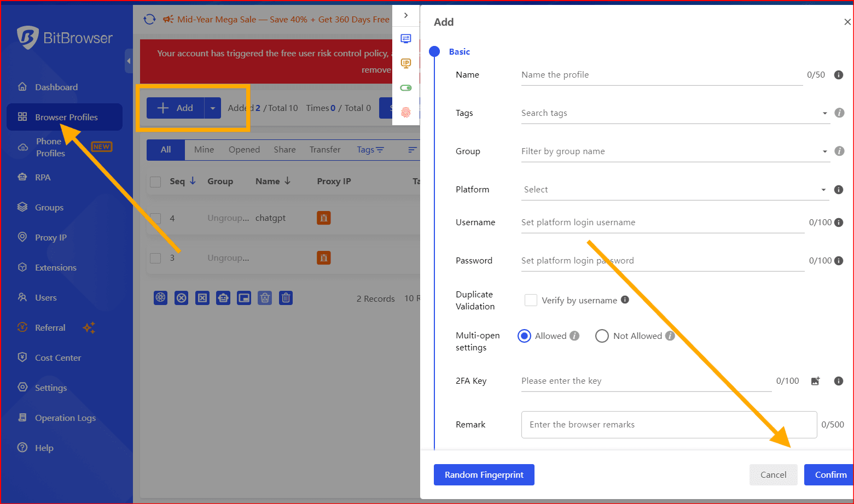The width and height of the screenshot is (854, 504).
Task: Click the Random Fingerprint button
Action: click(x=484, y=475)
